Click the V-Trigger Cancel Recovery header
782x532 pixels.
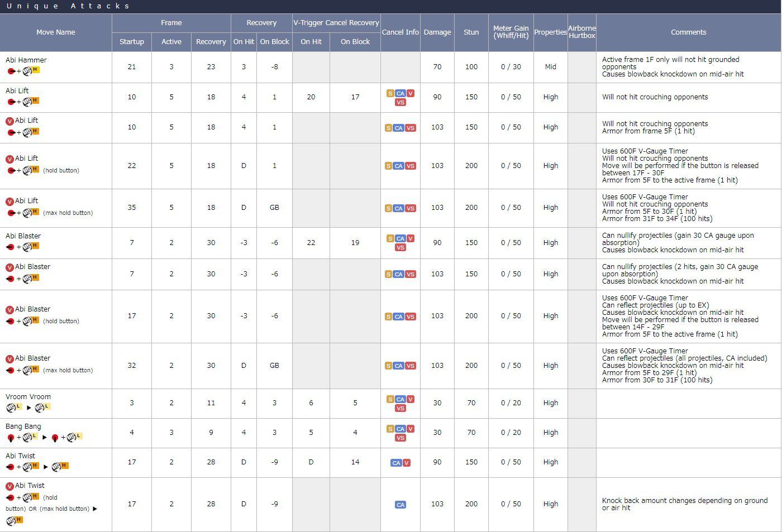tap(336, 23)
